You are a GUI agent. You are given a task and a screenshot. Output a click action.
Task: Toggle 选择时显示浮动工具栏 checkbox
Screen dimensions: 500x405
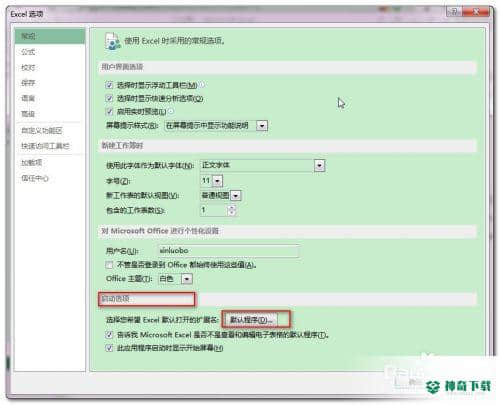click(x=109, y=85)
